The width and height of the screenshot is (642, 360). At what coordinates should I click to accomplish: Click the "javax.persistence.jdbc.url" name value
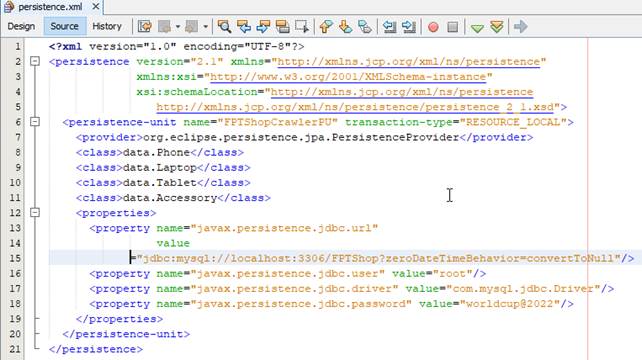tap(284, 228)
